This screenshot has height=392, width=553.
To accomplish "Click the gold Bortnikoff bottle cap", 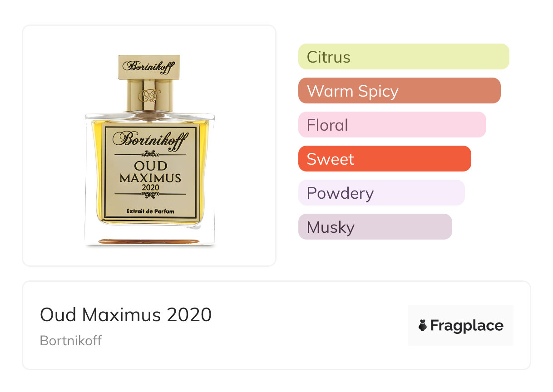I will tap(149, 67).
